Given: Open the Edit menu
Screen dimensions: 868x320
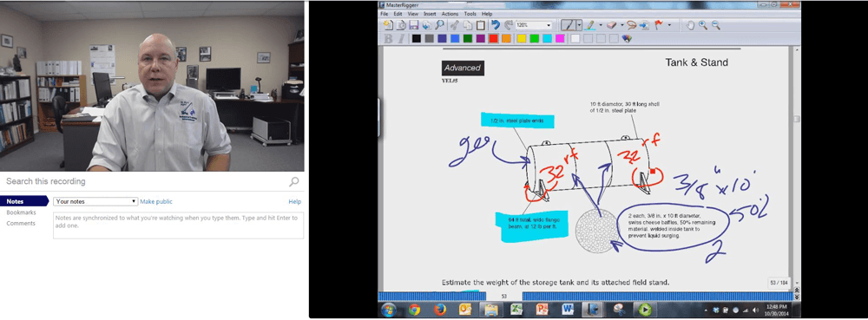Looking at the screenshot, I should point(398,14).
